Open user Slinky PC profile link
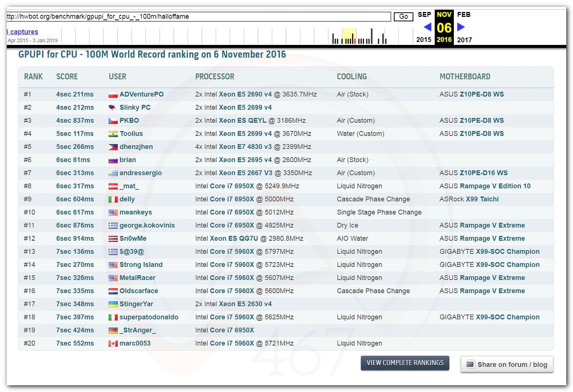The height and width of the screenshot is (392, 573). pos(135,107)
